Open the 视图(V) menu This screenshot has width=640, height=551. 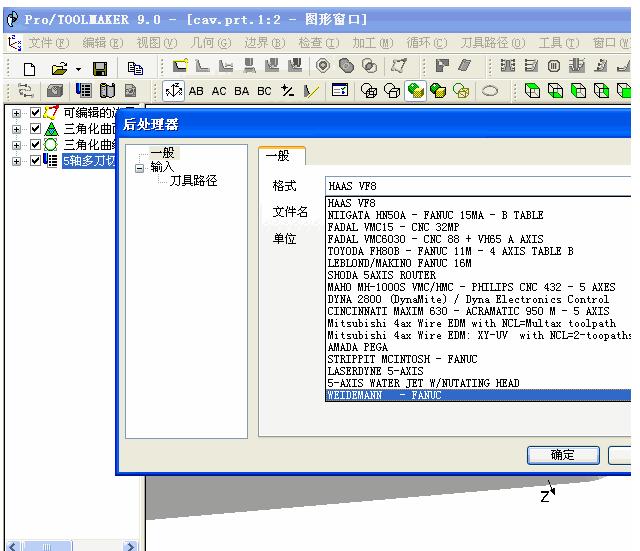[x=157, y=43]
